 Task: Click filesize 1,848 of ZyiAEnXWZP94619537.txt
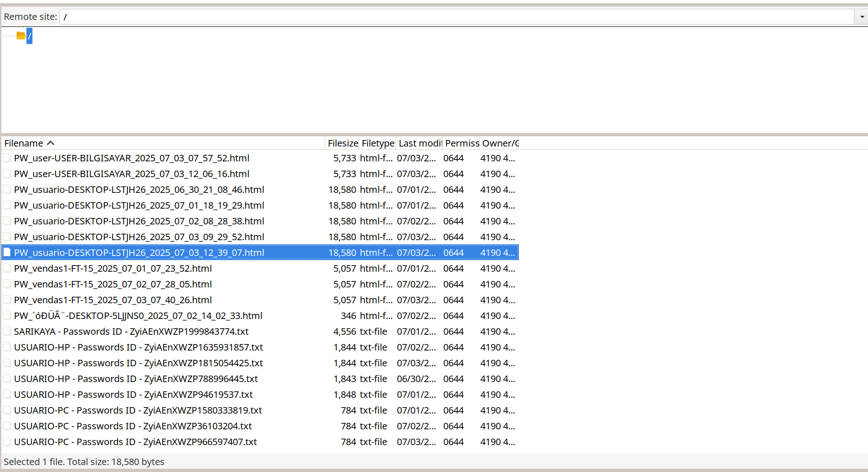click(345, 395)
